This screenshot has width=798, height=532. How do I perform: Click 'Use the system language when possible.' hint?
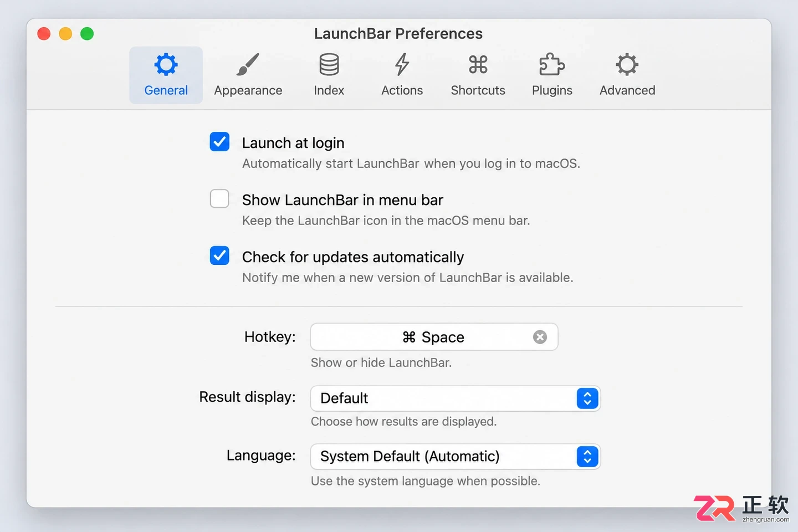tap(426, 481)
